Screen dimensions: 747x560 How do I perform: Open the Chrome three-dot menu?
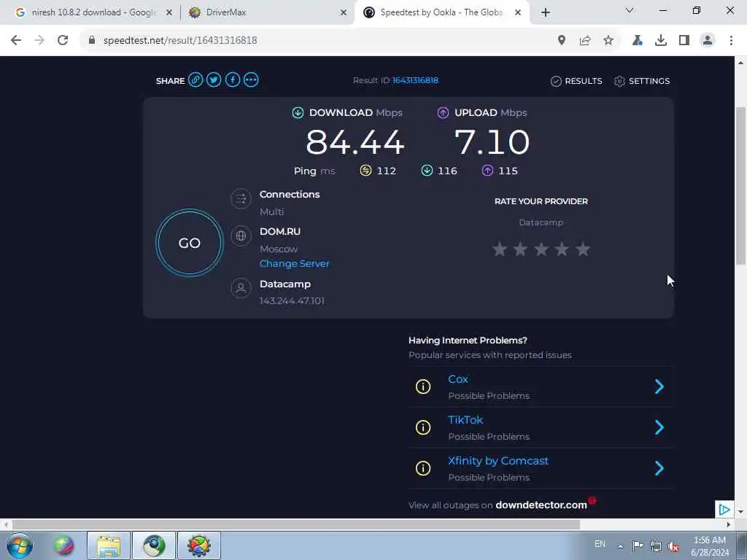tap(731, 41)
